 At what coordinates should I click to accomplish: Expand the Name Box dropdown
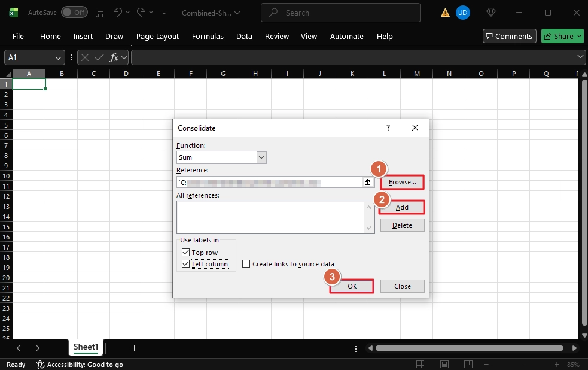59,57
